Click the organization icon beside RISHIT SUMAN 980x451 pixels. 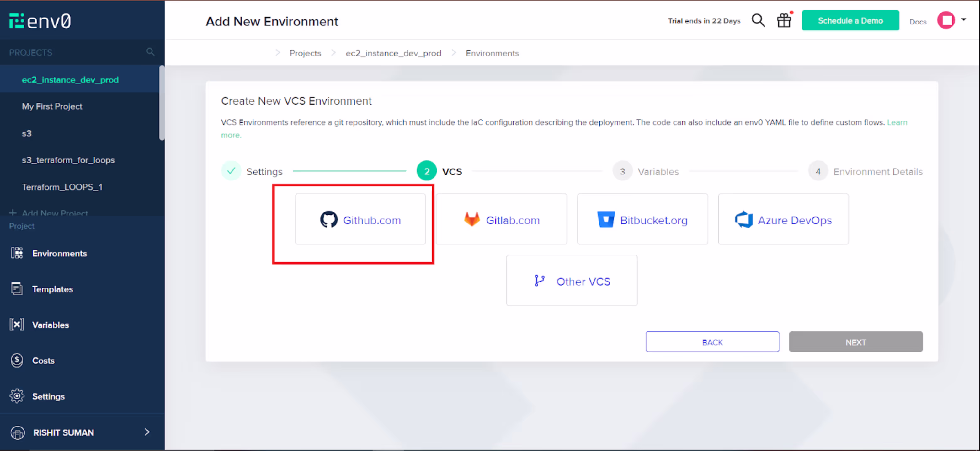click(x=18, y=432)
